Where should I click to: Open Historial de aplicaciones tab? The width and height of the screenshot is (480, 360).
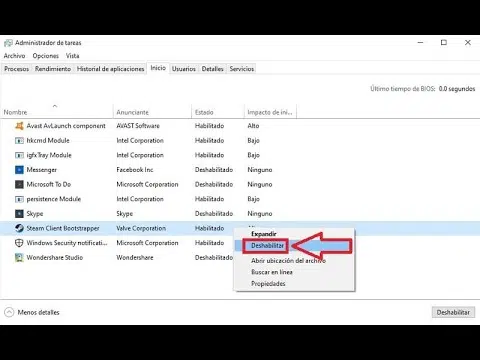[110, 69]
